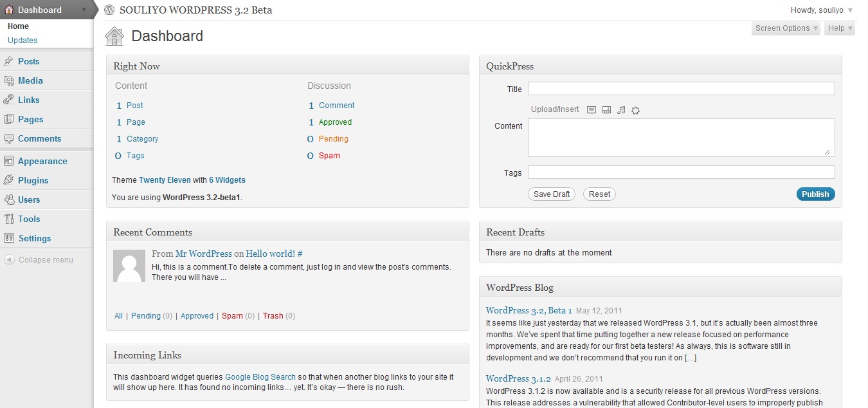Click the Save Draft button
Viewport: 868px width, 408px height.
point(552,194)
